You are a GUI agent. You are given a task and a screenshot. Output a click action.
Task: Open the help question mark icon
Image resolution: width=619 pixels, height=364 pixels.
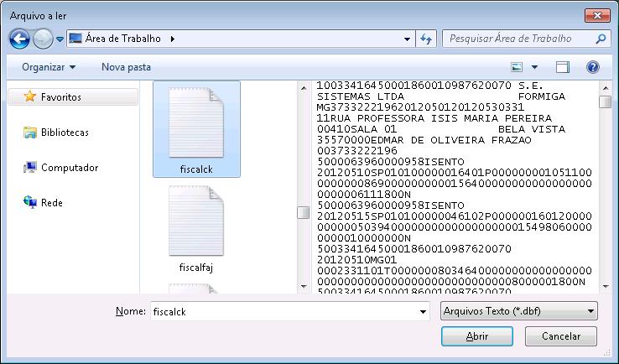pyautogui.click(x=592, y=67)
